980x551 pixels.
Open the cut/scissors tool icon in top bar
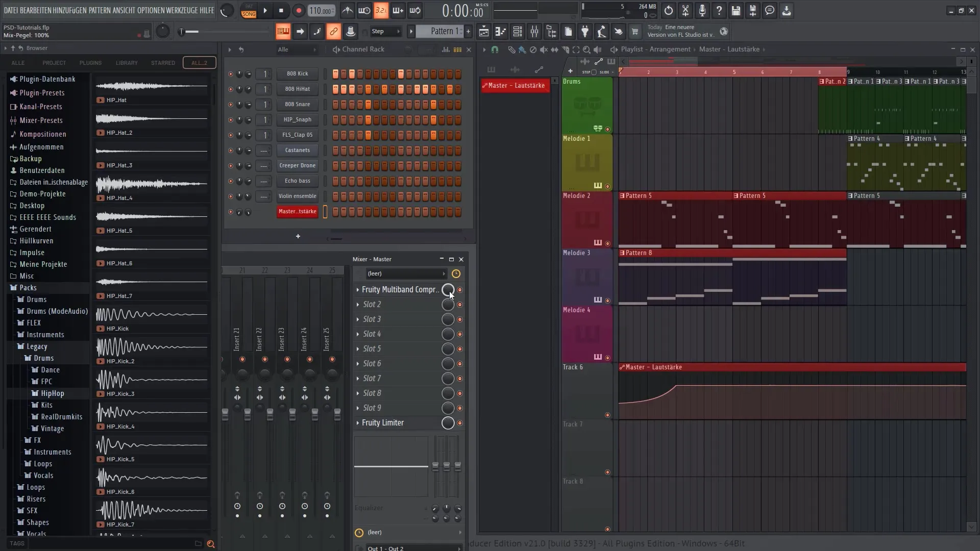pyautogui.click(x=685, y=10)
